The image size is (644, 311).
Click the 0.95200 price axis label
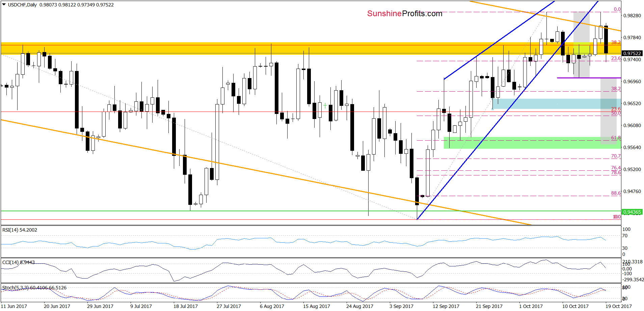[632, 169]
